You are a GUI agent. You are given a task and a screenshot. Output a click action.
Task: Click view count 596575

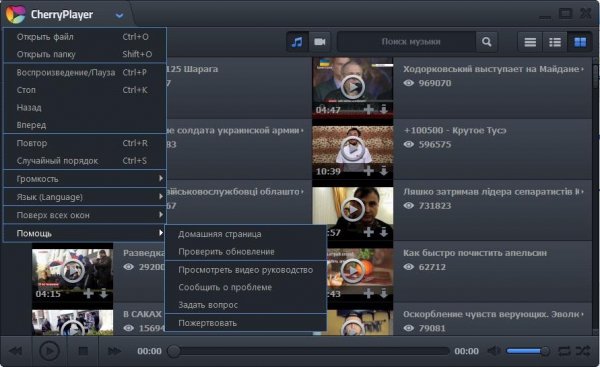point(435,144)
